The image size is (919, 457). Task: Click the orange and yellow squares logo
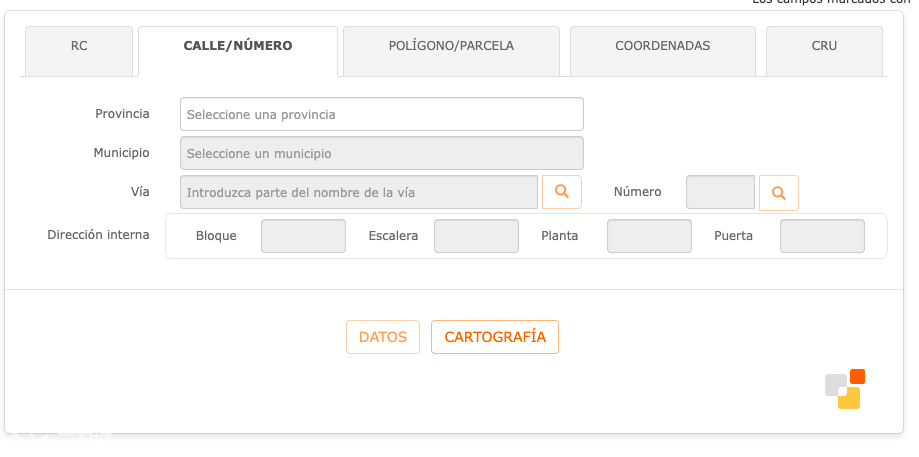pos(845,388)
